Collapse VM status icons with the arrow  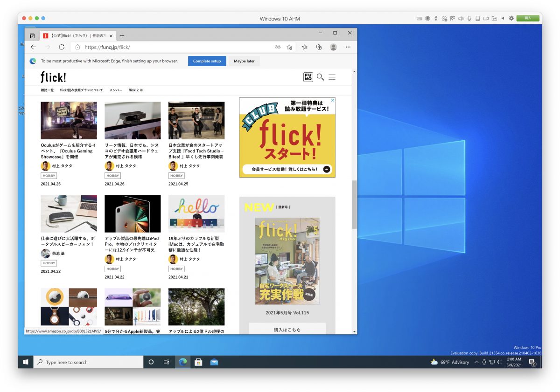point(503,18)
